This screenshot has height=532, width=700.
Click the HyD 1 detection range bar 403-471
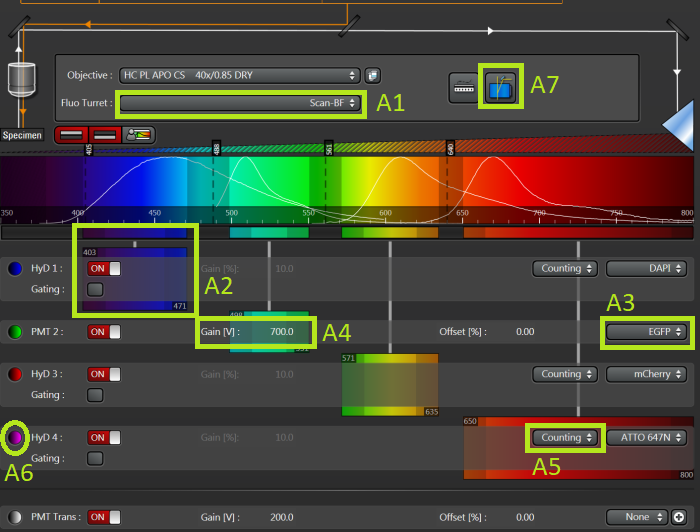coord(134,279)
